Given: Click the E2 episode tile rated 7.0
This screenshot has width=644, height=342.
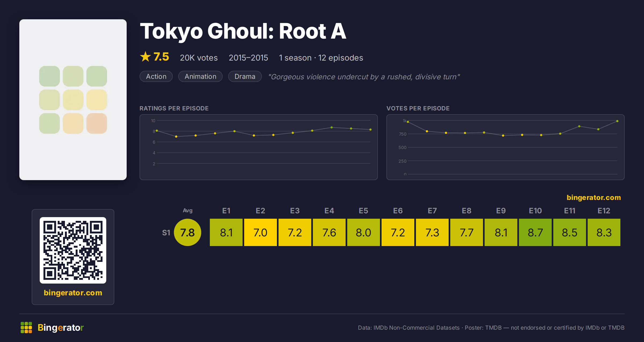Looking at the screenshot, I should point(261,232).
